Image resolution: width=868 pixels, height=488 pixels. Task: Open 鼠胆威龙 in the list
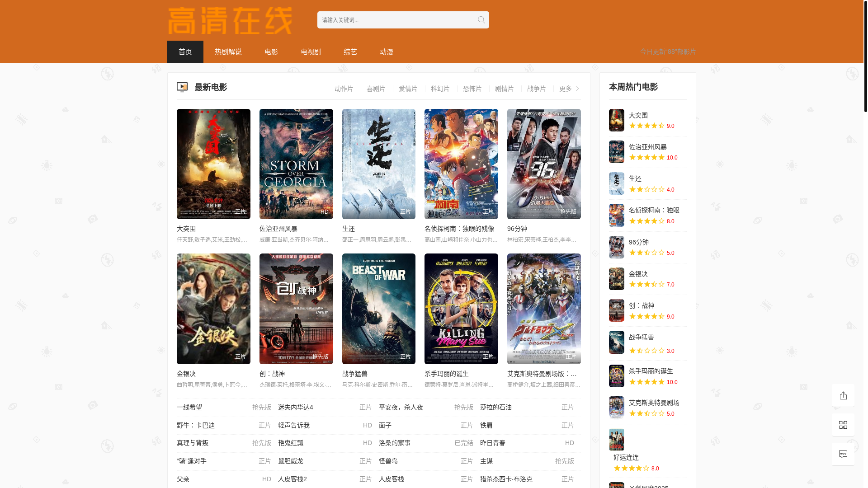pos(291,461)
